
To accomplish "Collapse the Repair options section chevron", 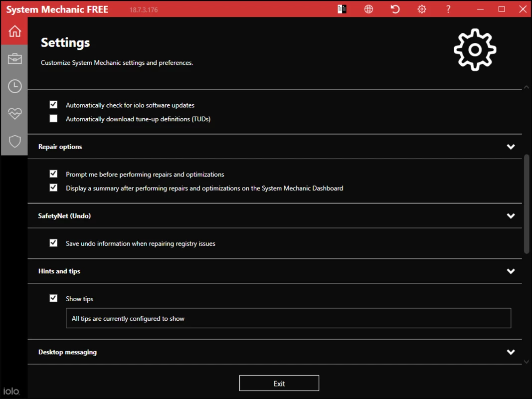I will tap(511, 147).
